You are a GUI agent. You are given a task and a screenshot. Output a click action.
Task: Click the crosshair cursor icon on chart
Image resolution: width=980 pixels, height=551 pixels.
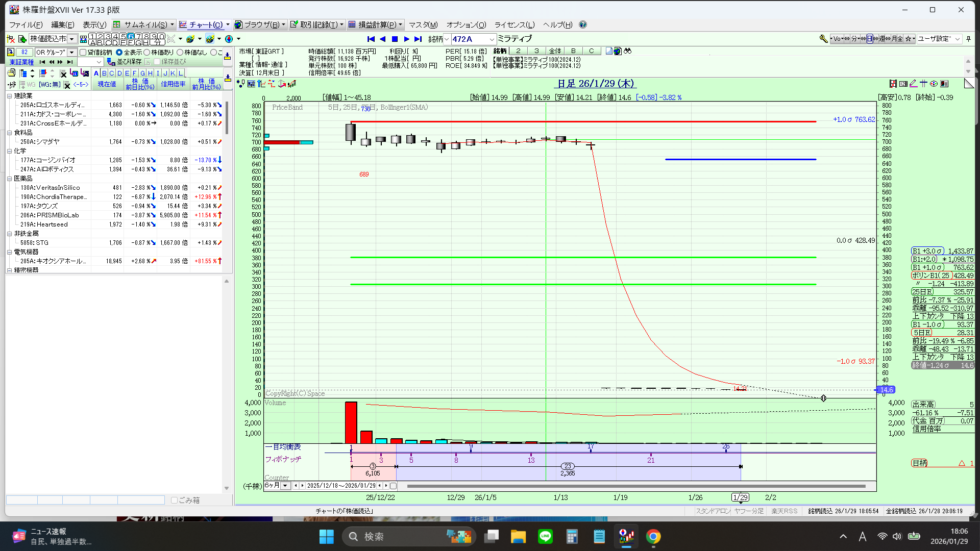pos(923,84)
